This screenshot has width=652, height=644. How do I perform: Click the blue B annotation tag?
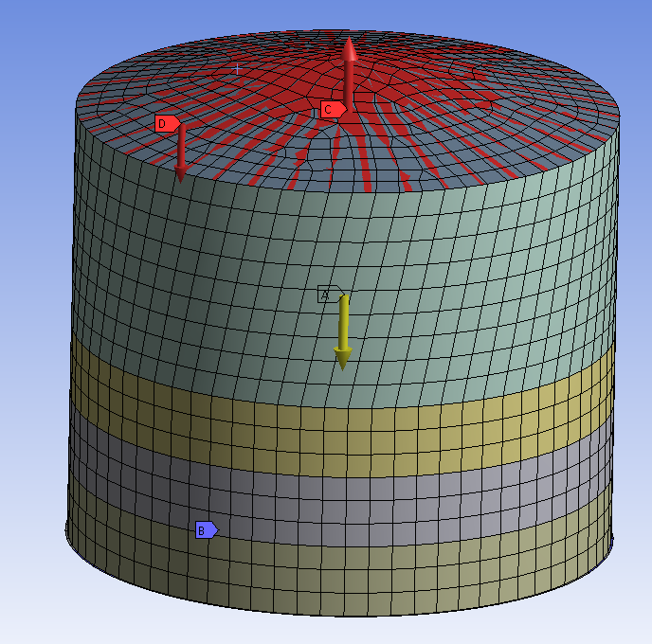click(x=205, y=530)
